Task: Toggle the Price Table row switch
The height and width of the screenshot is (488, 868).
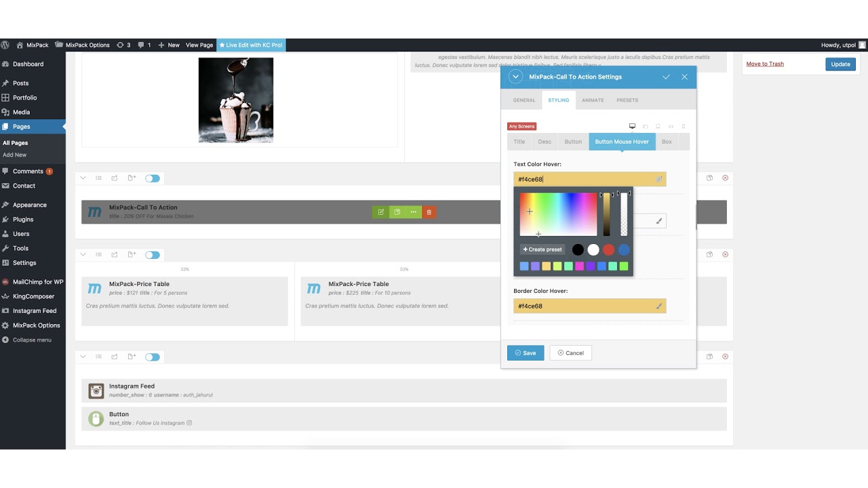Action: coord(153,255)
